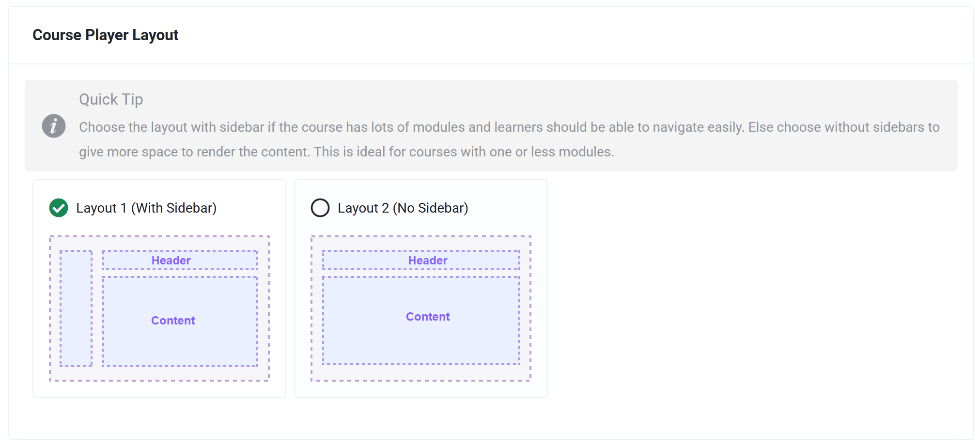The width and height of the screenshot is (980, 447).
Task: Select the Layout 2 radio circle
Action: [x=320, y=208]
